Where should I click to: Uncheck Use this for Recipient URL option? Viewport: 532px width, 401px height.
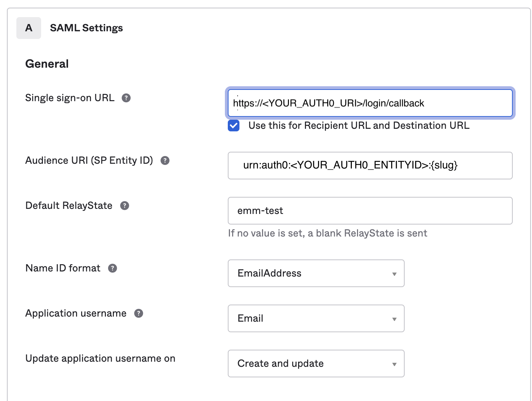[x=233, y=126]
